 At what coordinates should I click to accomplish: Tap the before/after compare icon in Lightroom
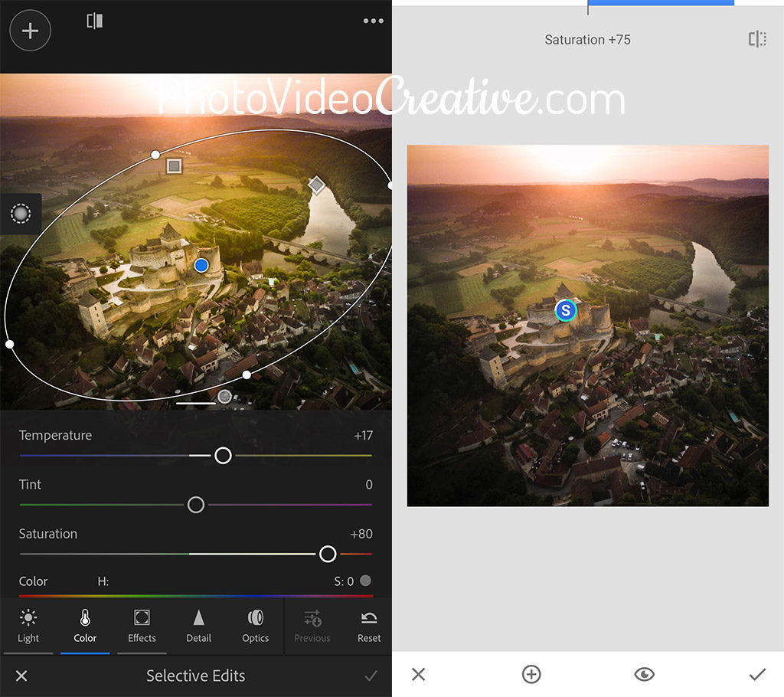(x=95, y=21)
